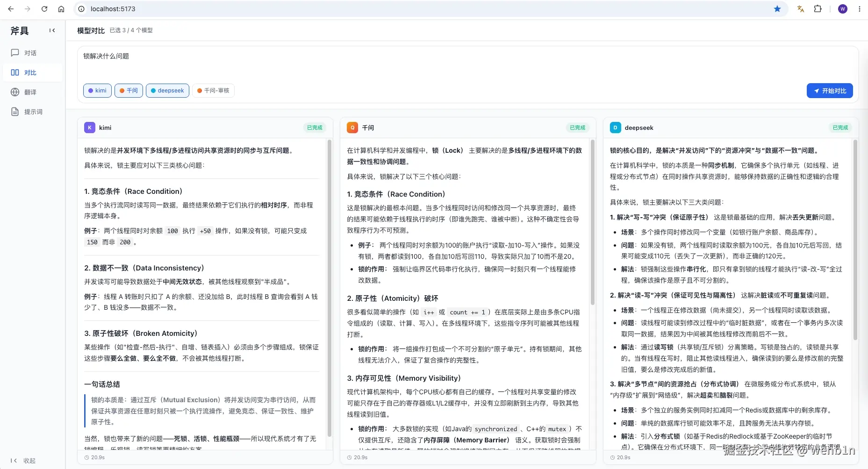
Task: Click kimi card scrollbar
Action: 329,288
